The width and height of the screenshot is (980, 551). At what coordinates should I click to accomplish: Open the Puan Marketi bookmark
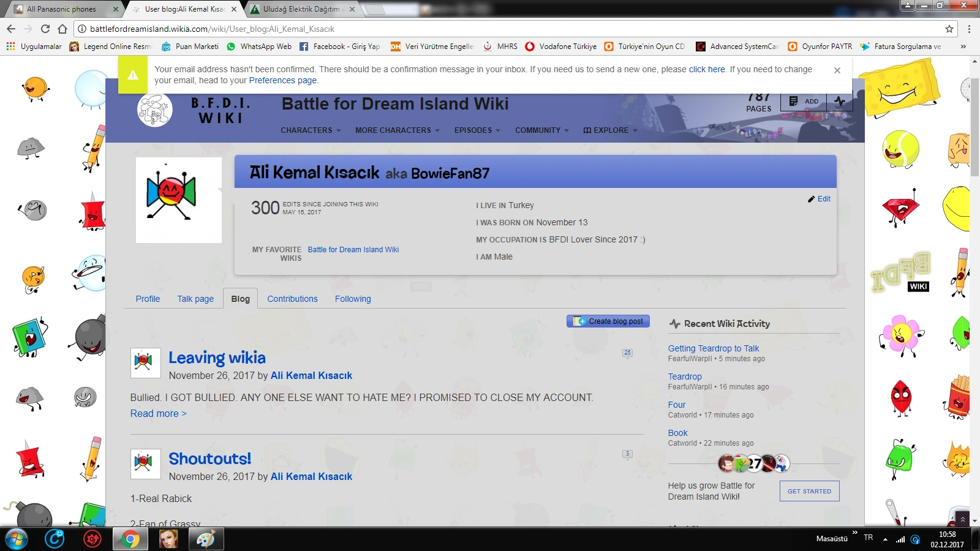click(190, 46)
